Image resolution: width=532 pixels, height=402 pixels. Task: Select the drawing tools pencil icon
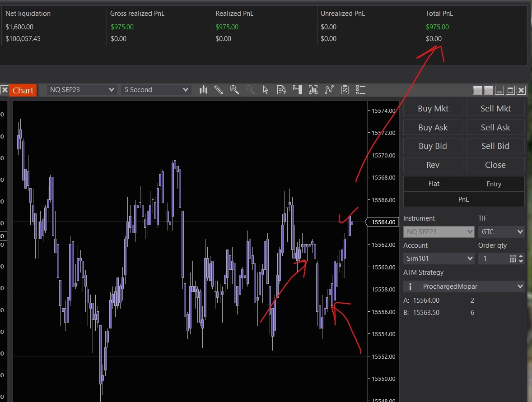pyautogui.click(x=219, y=90)
